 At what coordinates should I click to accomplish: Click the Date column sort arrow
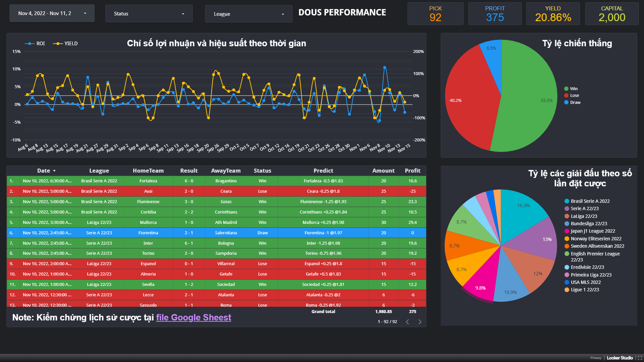[54, 171]
